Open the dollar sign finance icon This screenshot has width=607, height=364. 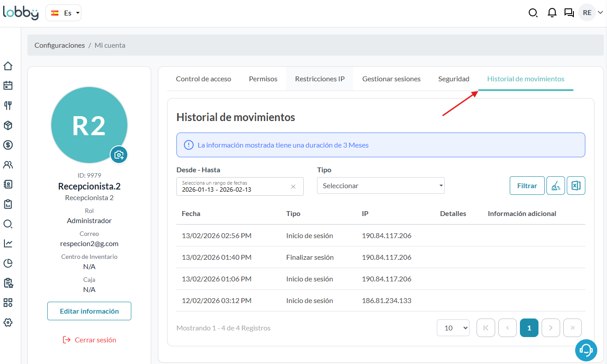point(8,145)
